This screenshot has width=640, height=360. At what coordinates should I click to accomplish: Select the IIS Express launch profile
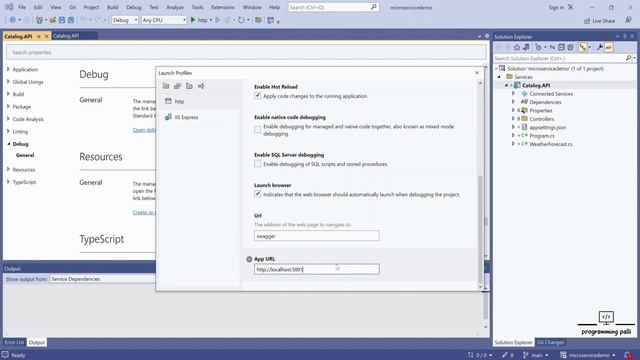pos(199,117)
